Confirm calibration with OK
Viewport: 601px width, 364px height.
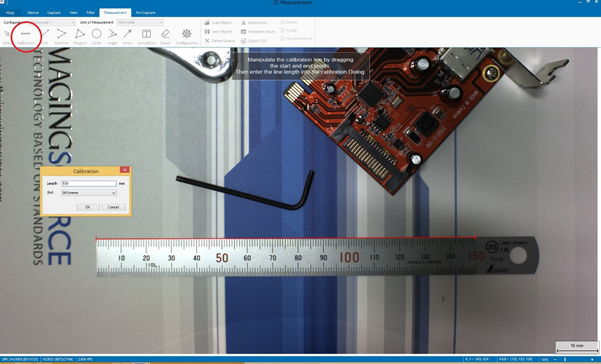click(88, 207)
